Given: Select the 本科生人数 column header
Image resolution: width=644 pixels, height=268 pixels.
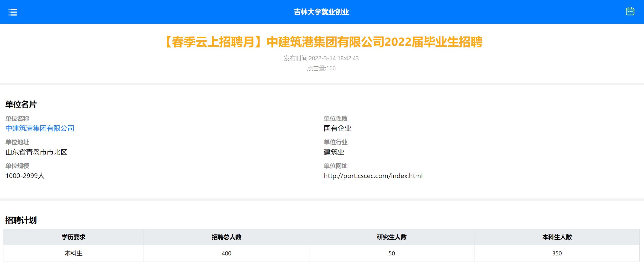Looking at the screenshot, I should (x=557, y=237).
